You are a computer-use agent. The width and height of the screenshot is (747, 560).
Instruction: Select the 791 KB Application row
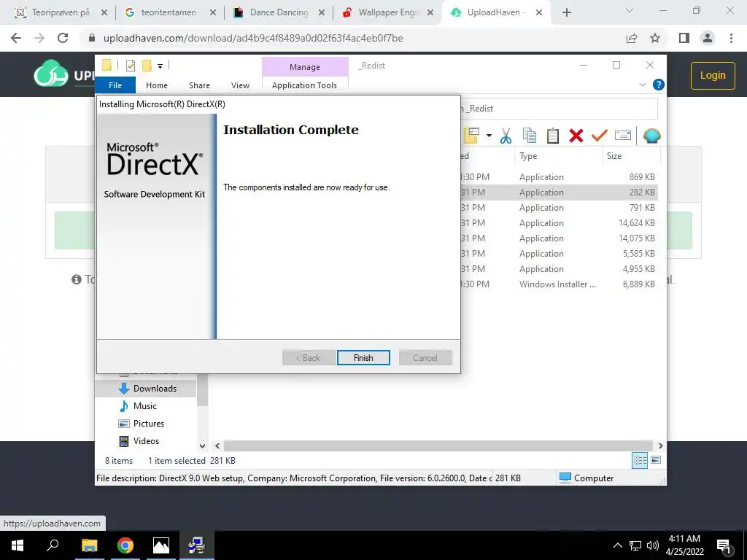[560, 208]
